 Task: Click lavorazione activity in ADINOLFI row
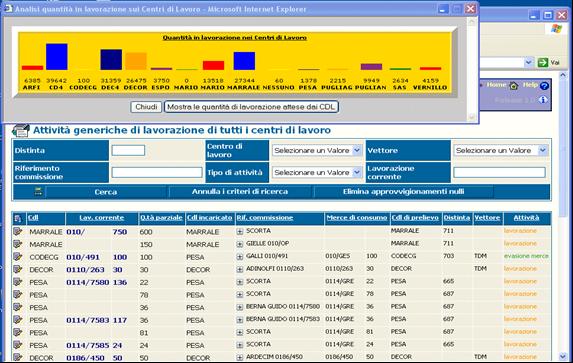[520, 269]
